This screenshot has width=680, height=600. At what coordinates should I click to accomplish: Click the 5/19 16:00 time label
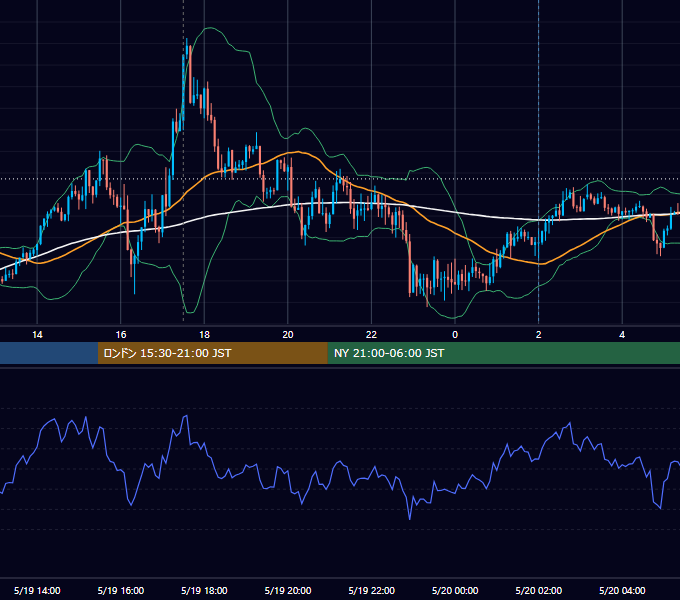[x=121, y=590]
